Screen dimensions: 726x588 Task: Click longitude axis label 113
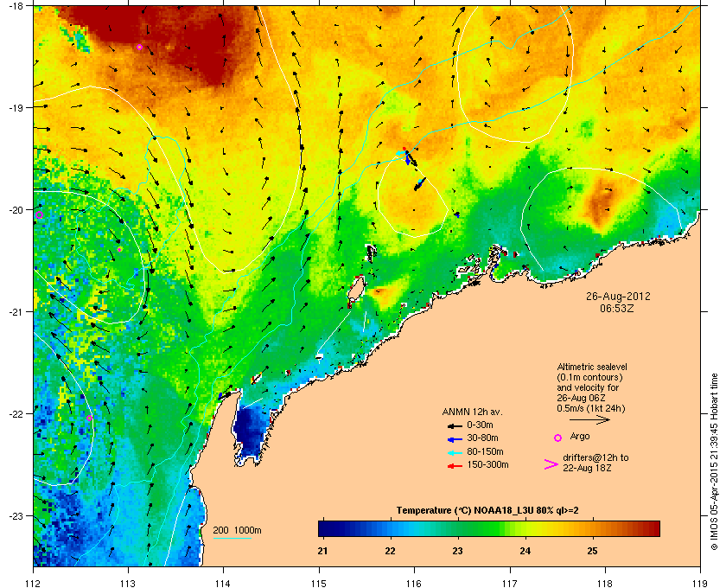(x=128, y=583)
